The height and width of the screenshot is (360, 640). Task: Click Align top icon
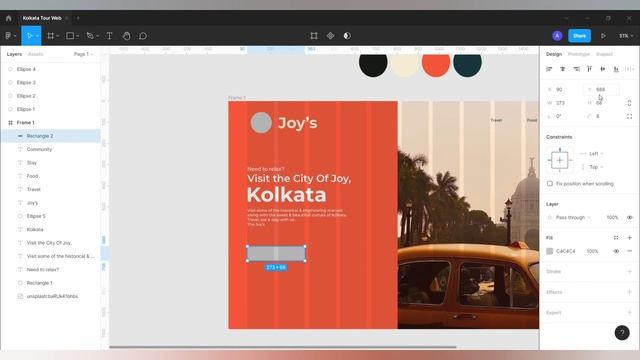[589, 69]
